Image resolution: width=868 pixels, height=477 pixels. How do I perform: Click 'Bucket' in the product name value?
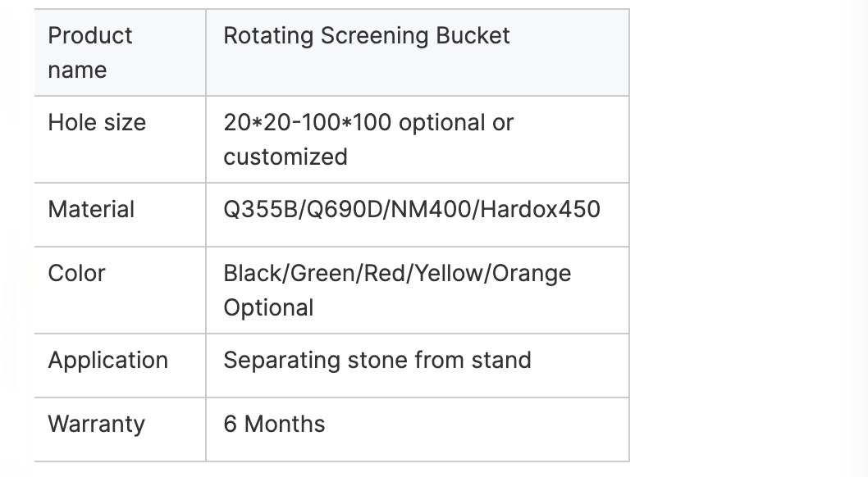point(473,36)
